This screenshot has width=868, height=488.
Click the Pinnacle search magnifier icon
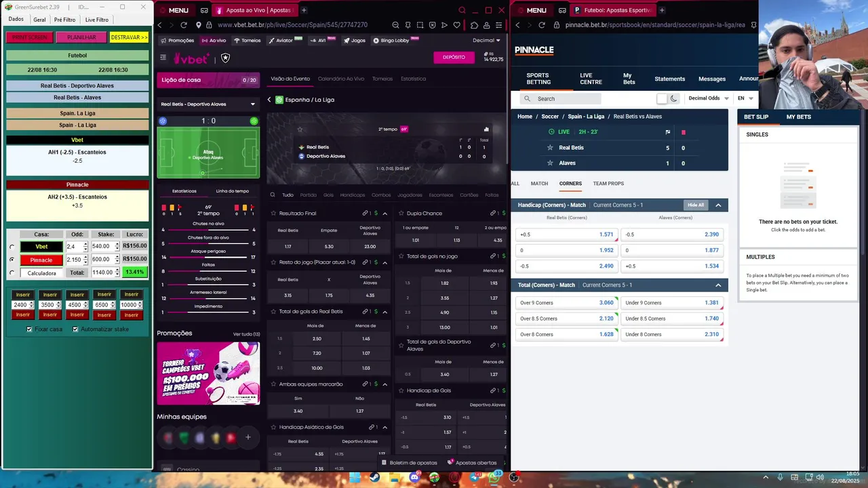(528, 99)
